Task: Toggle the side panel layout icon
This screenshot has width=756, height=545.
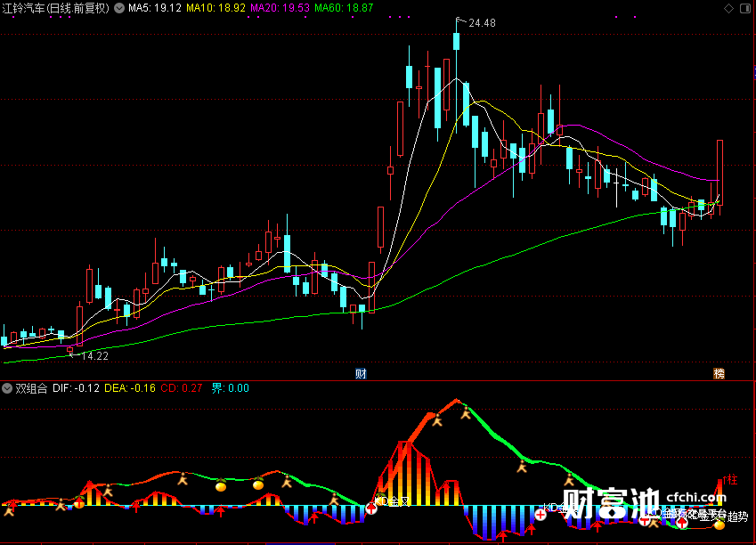Action: (745, 8)
